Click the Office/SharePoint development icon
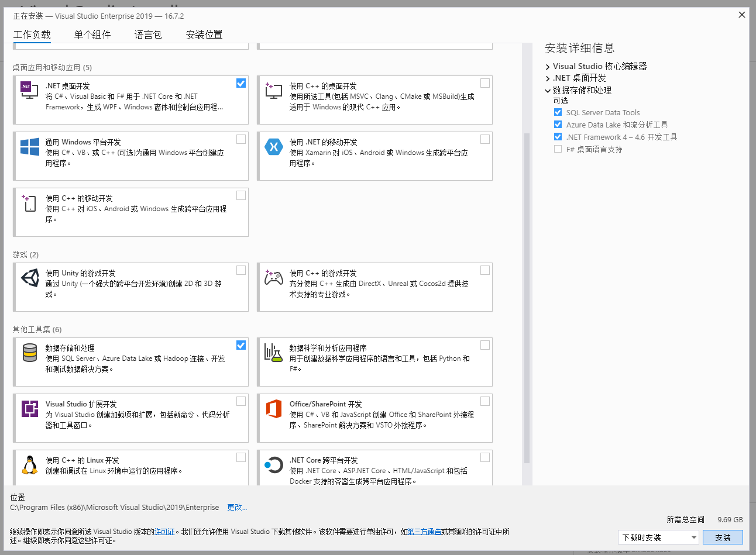Viewport: 756px width, 555px height. pos(273,408)
